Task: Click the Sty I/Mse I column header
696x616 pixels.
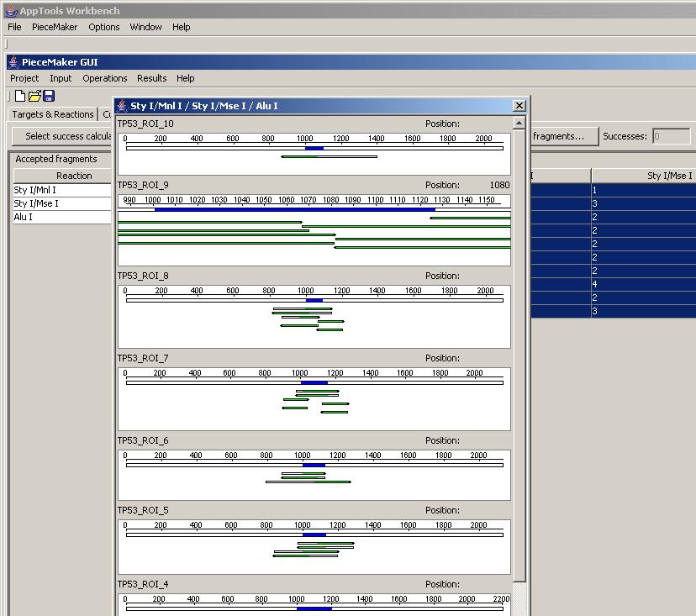Action: (x=643, y=176)
